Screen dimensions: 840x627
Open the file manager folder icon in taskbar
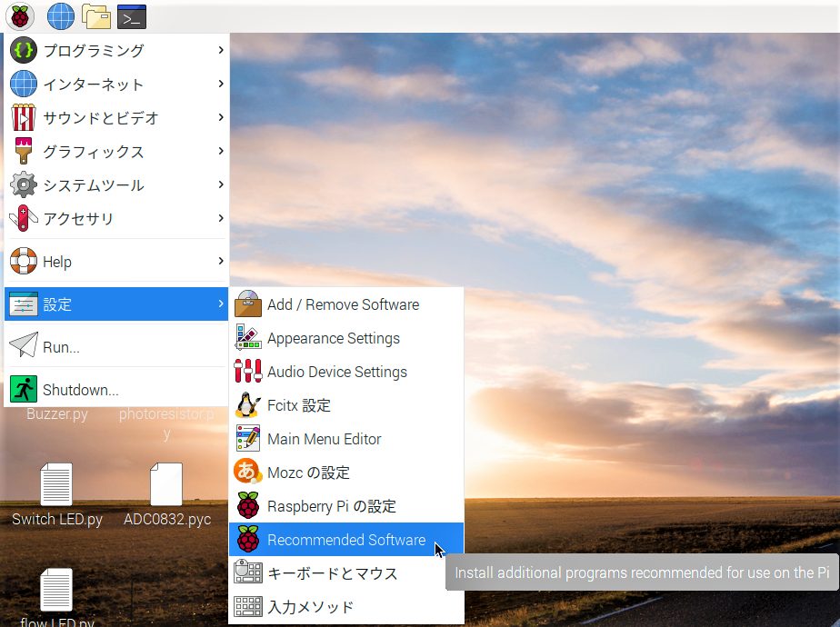tap(96, 16)
